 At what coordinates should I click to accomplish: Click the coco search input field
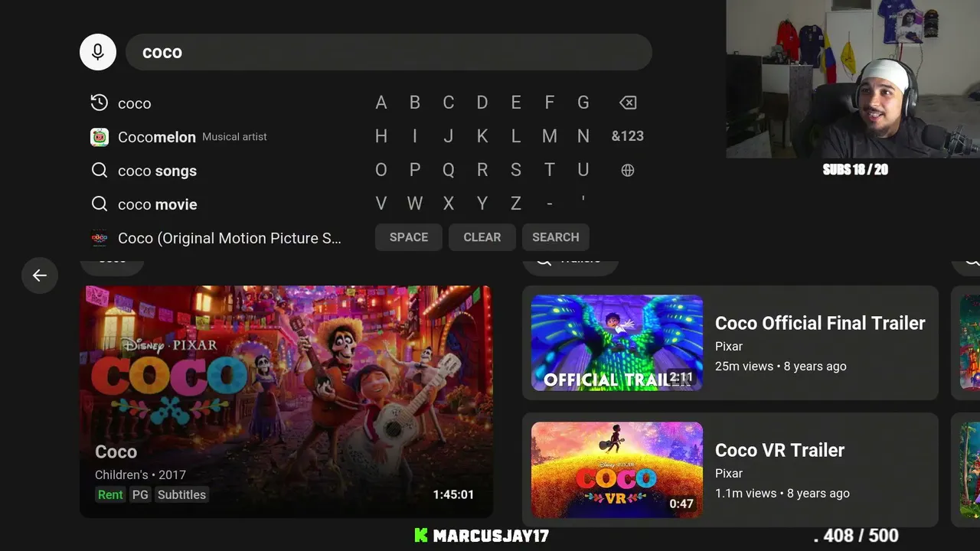[389, 52]
